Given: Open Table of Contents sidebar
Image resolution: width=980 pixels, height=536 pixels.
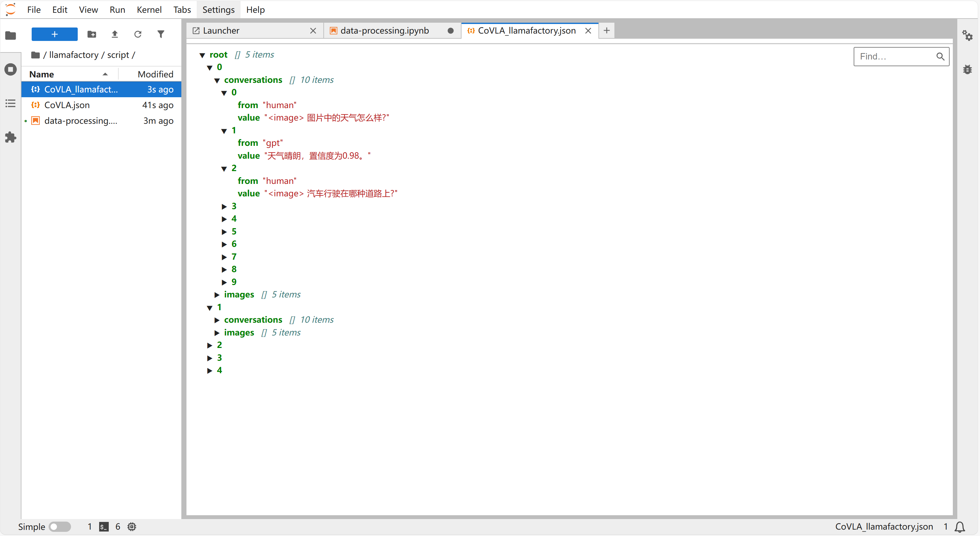Looking at the screenshot, I should click(11, 104).
